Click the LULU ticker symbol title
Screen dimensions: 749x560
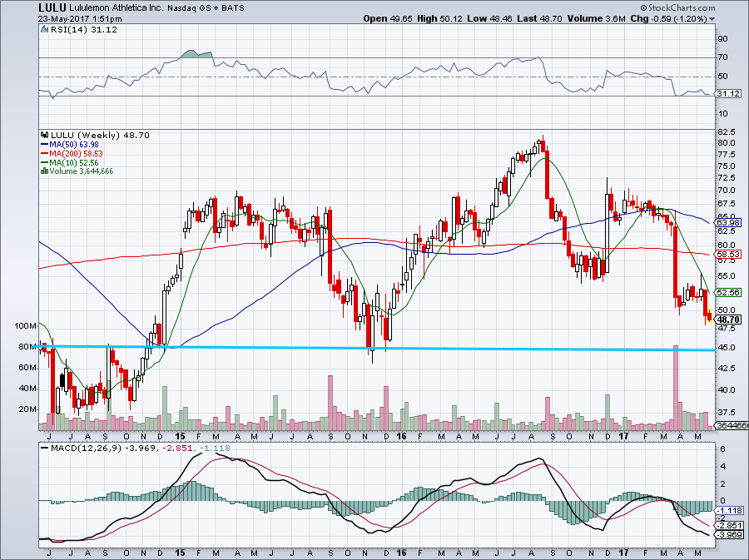[53, 7]
